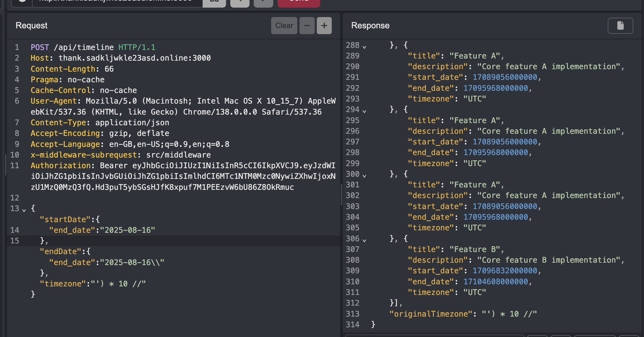Click end_date value on response line 298
Viewport: 644px width, 337px height.
pos(496,153)
